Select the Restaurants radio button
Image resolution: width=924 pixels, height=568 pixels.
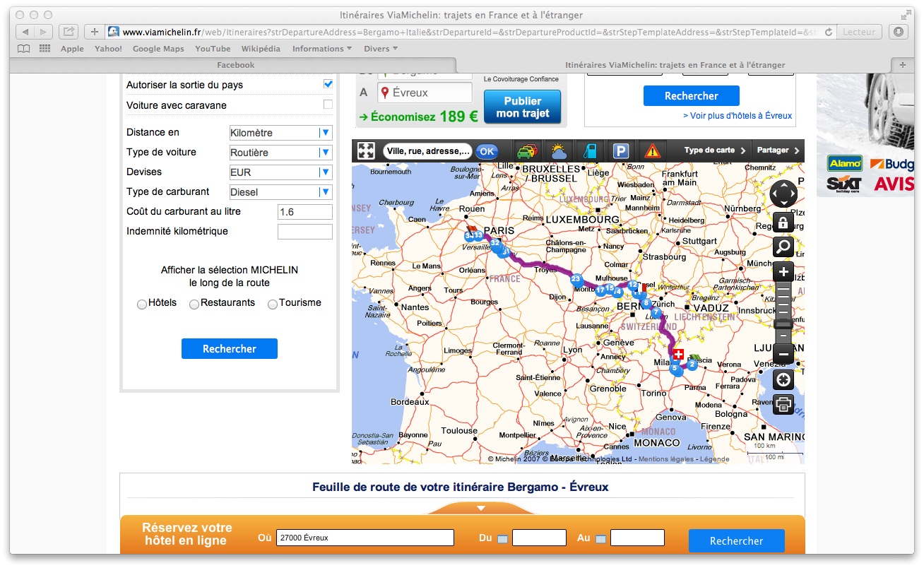194,304
